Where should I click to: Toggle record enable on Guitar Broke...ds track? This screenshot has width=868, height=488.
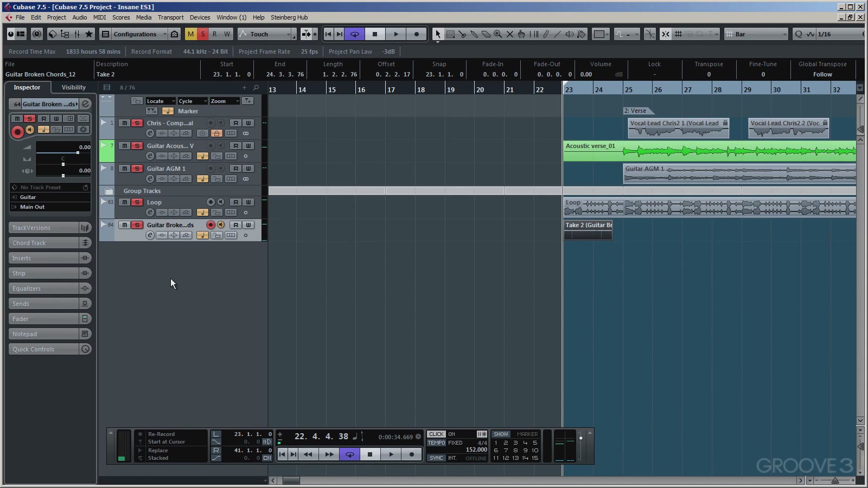(x=210, y=225)
